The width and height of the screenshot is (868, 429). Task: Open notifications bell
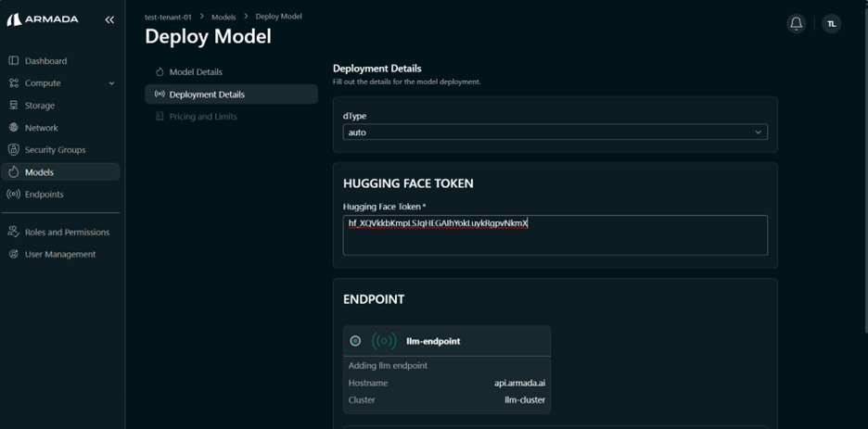coord(796,23)
